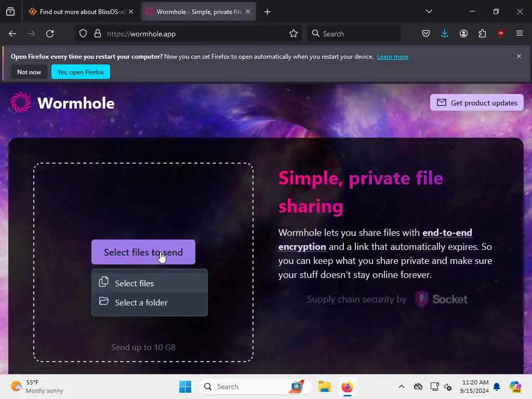The image size is (532, 399).
Task: Open the clock and date panel
Action: pyautogui.click(x=474, y=387)
